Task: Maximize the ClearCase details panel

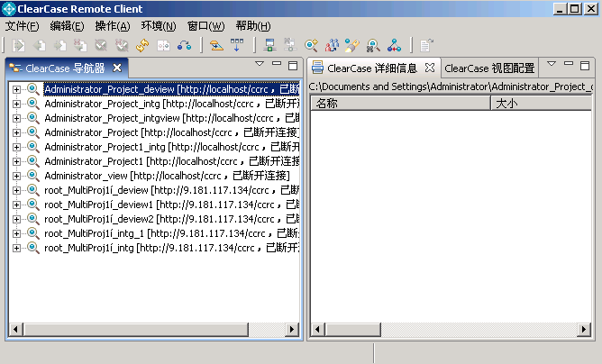Action: tap(585, 65)
